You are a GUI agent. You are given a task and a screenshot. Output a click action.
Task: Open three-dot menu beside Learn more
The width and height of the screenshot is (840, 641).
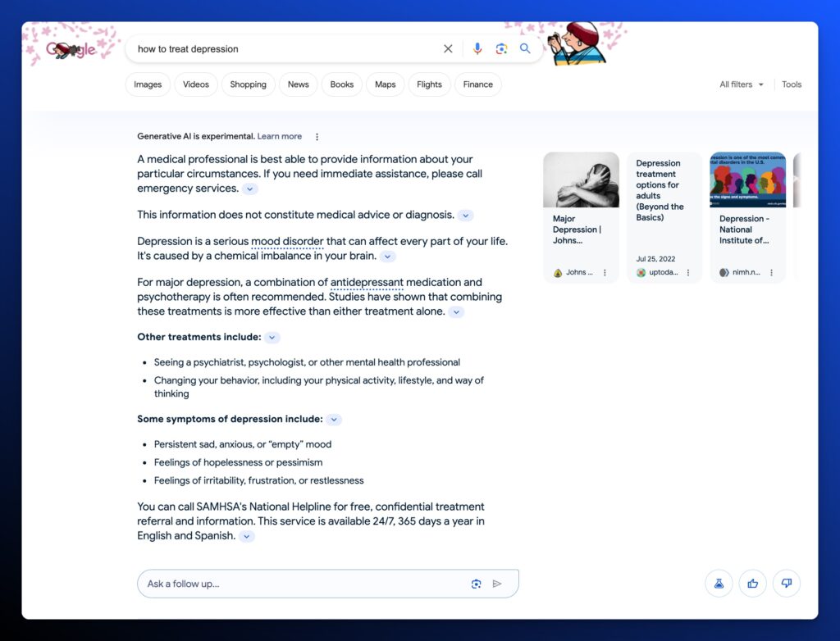pyautogui.click(x=317, y=137)
